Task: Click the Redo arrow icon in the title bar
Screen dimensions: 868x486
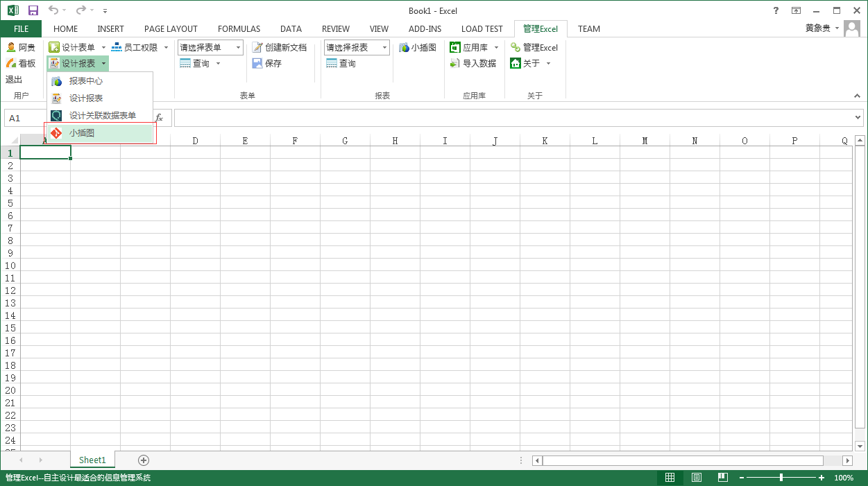Action: (x=81, y=10)
